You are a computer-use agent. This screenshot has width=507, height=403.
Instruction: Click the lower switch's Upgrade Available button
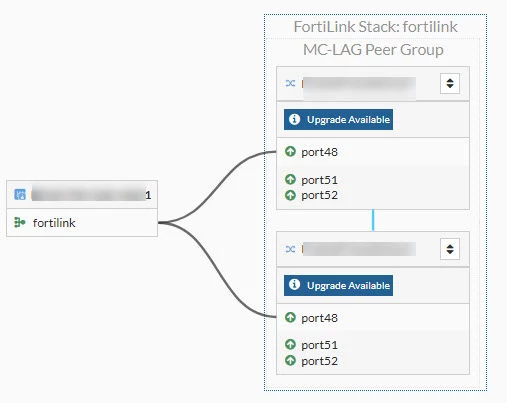338,285
